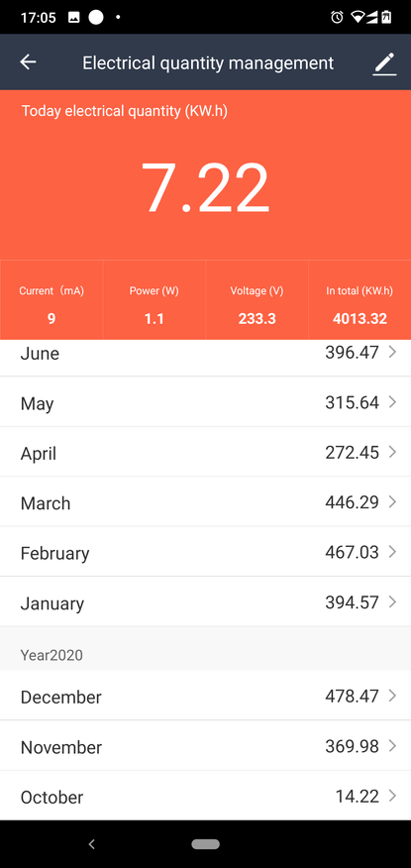Open the edit pencil icon
The image size is (411, 868).
point(384,63)
